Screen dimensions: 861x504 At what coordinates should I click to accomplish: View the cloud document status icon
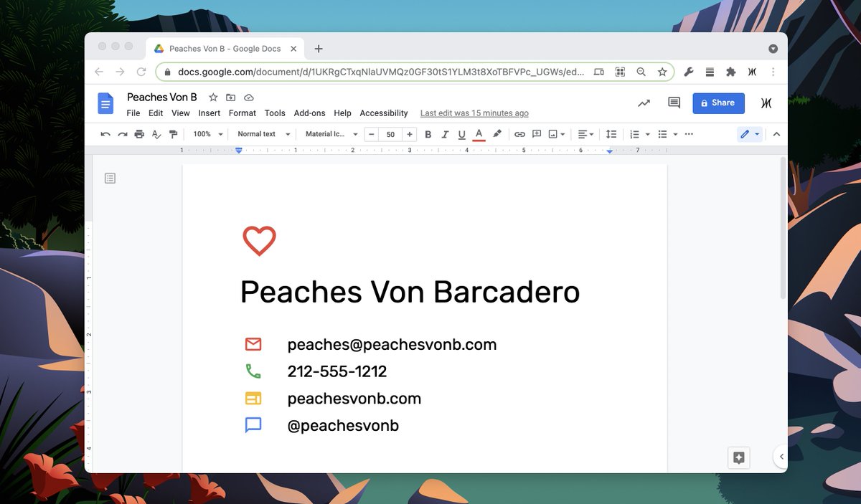(x=249, y=98)
